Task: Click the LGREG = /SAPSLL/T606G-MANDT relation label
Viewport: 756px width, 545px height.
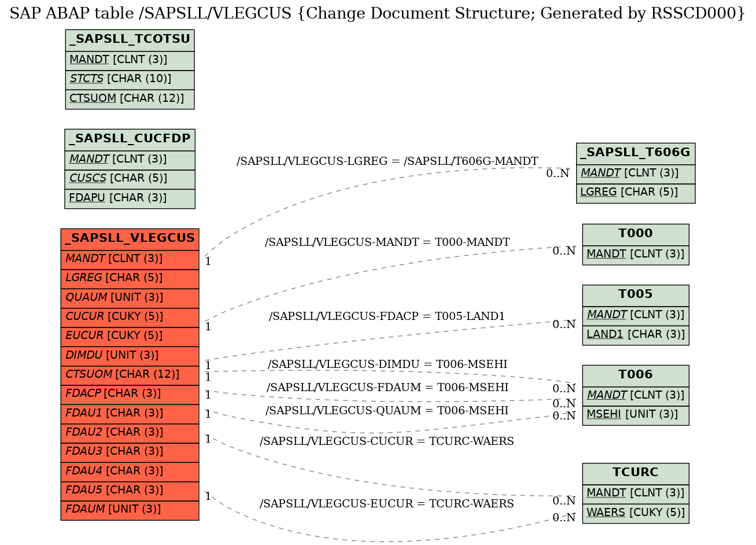Action: 388,161
